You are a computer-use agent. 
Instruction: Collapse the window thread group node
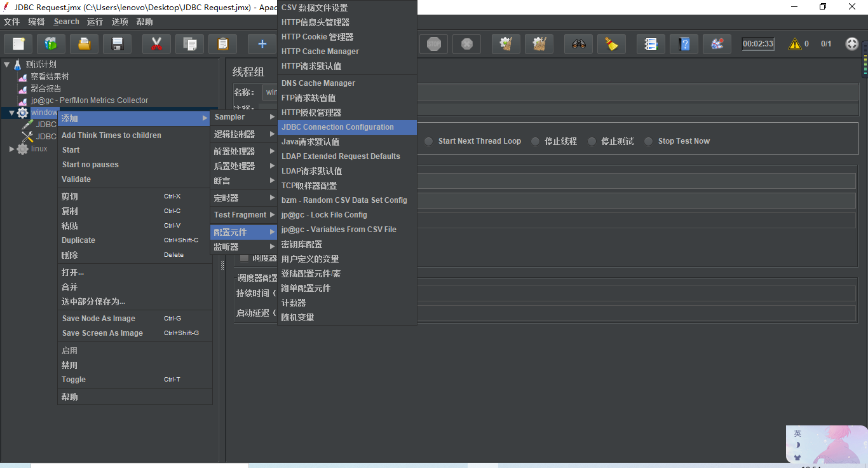pos(11,113)
